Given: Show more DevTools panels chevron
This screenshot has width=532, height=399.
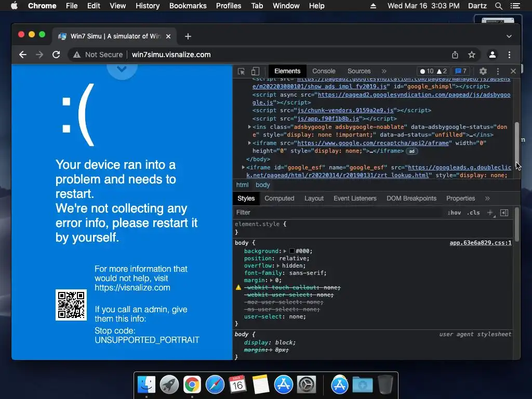Looking at the screenshot, I should point(384,71).
